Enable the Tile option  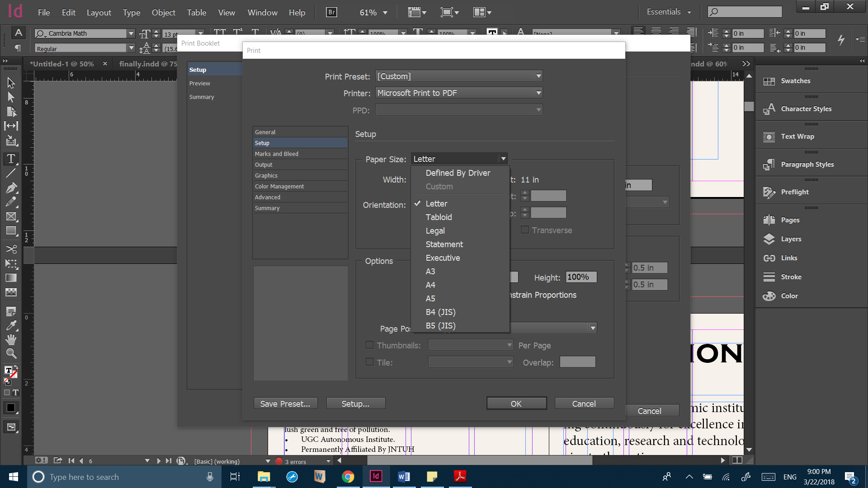click(x=369, y=361)
